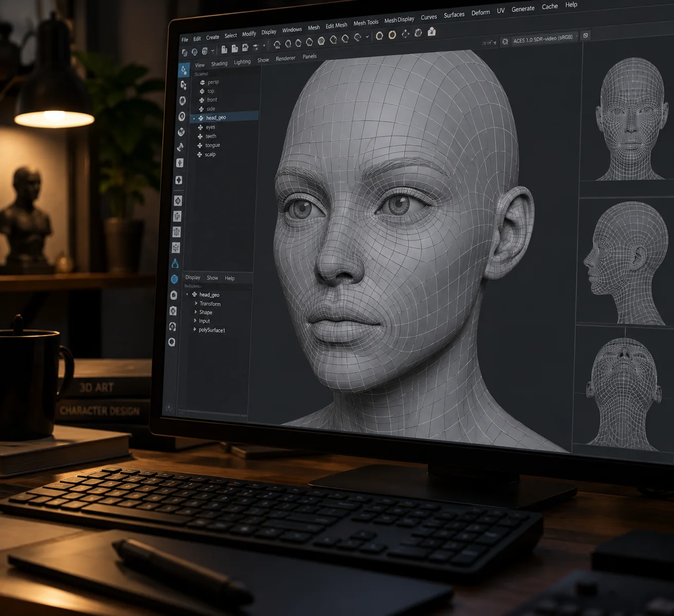Open the Deform menu
674x616 pixels.
[480, 12]
